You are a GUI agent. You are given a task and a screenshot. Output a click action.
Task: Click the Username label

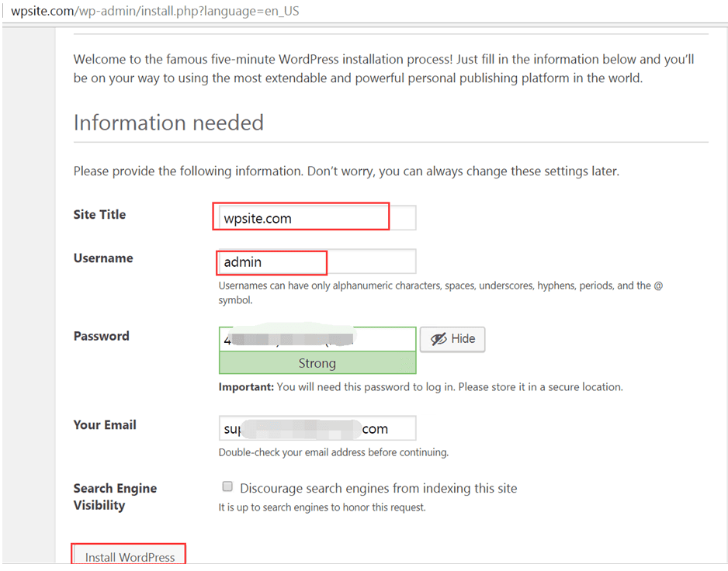(103, 258)
